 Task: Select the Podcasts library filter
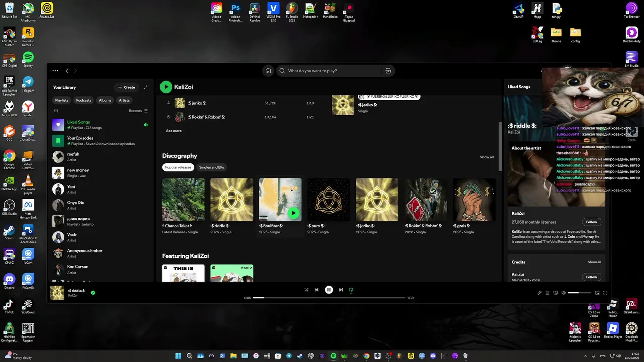click(x=84, y=100)
